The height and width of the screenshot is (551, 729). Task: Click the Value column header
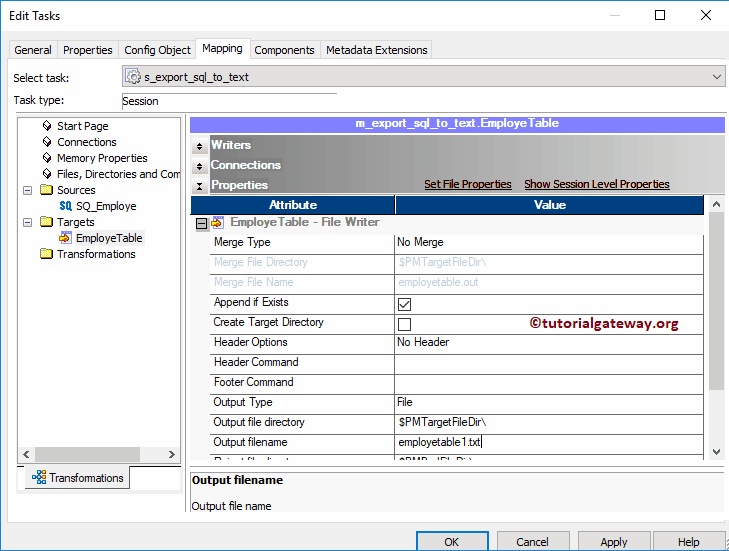tap(550, 205)
